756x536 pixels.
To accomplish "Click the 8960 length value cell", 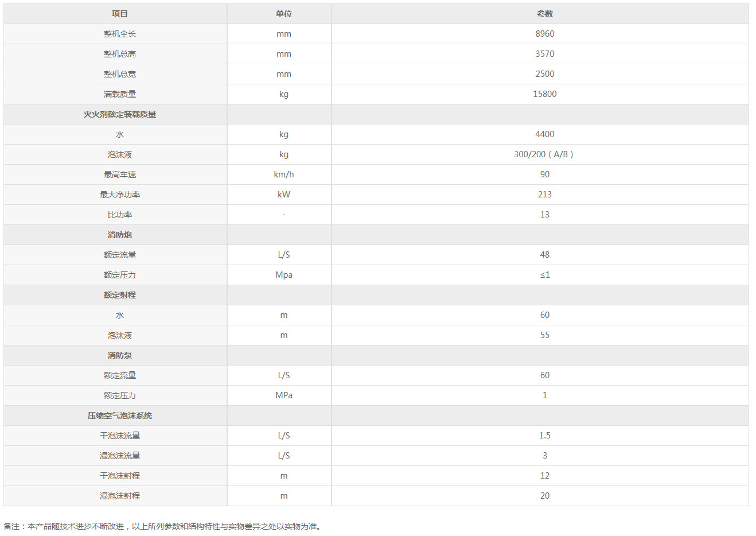I will click(x=545, y=34).
